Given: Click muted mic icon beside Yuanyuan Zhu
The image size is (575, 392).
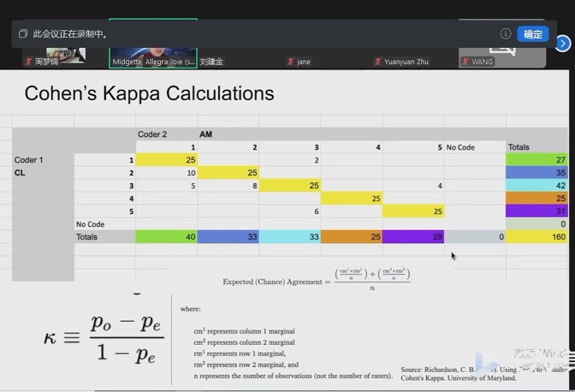Looking at the screenshot, I should pyautogui.click(x=378, y=62).
